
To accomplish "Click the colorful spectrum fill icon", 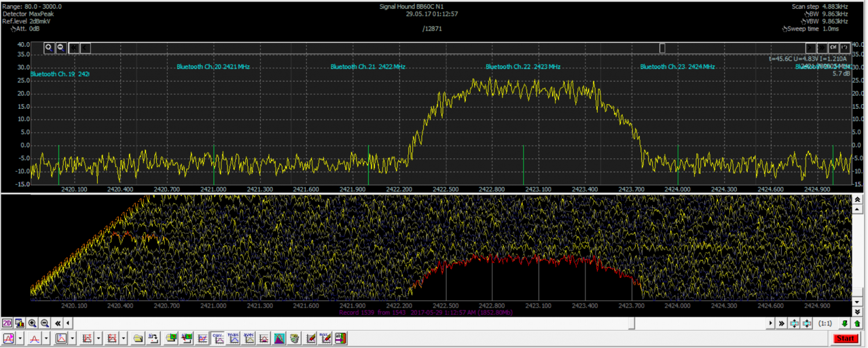I will 279,338.
